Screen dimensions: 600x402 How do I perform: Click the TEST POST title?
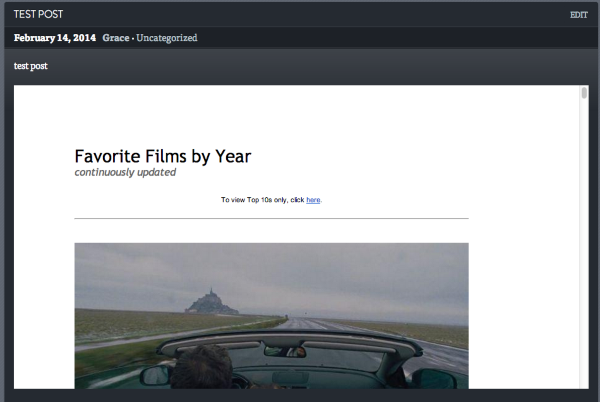point(38,15)
